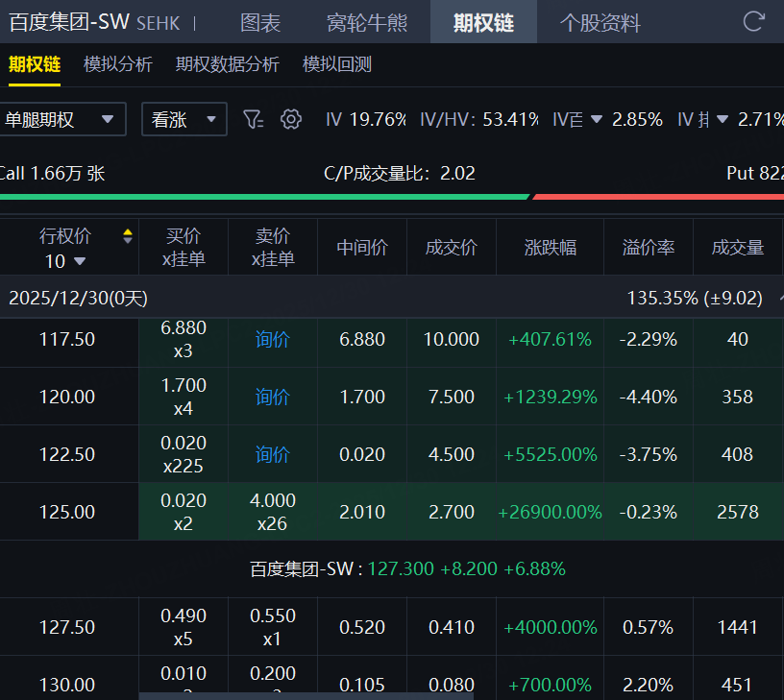Click ask 0.550 x1 cell
Screen dimensions: 784x700
(273, 627)
